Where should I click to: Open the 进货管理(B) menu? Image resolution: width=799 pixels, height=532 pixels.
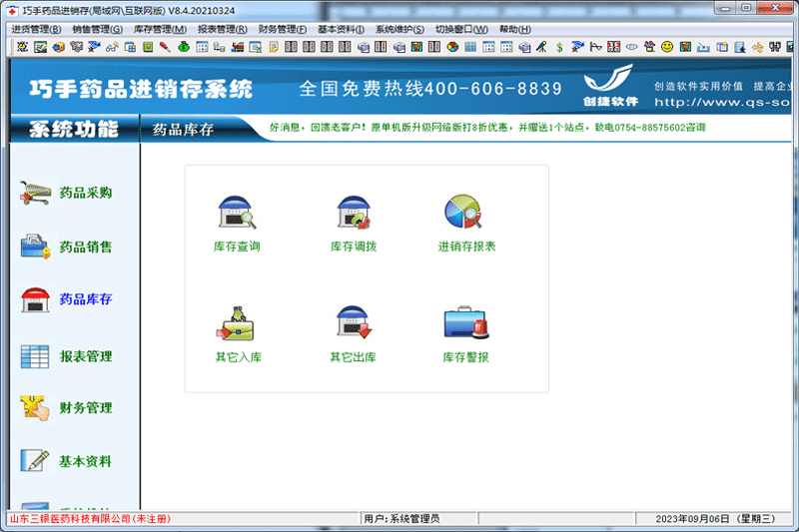pyautogui.click(x=36, y=30)
